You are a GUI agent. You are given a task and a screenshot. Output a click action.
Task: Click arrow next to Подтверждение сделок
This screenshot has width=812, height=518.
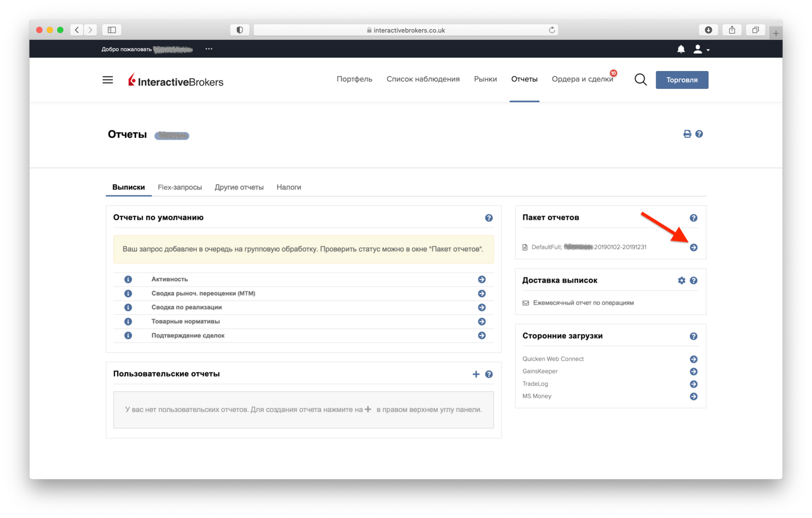(482, 335)
